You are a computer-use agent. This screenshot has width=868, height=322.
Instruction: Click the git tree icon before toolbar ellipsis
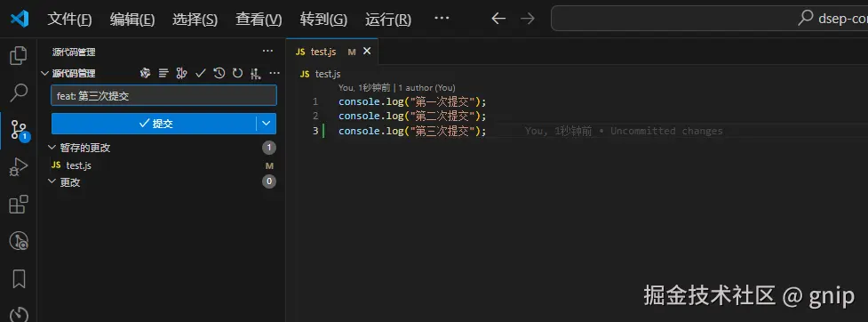(x=255, y=73)
